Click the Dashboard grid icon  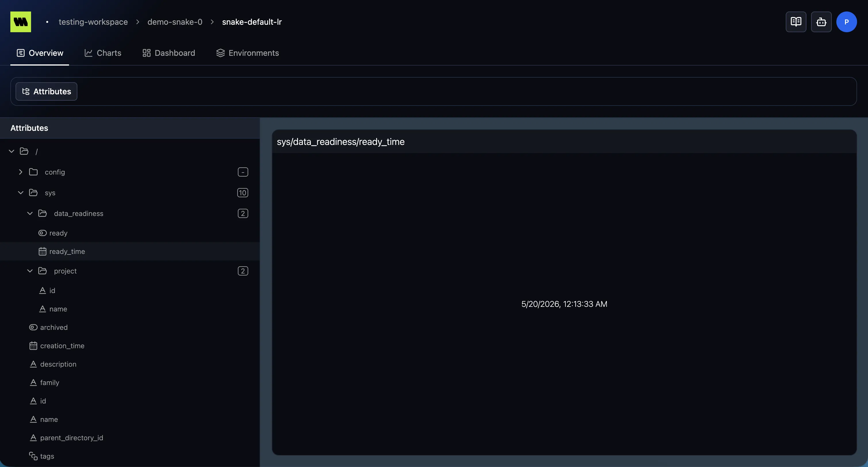(x=147, y=53)
